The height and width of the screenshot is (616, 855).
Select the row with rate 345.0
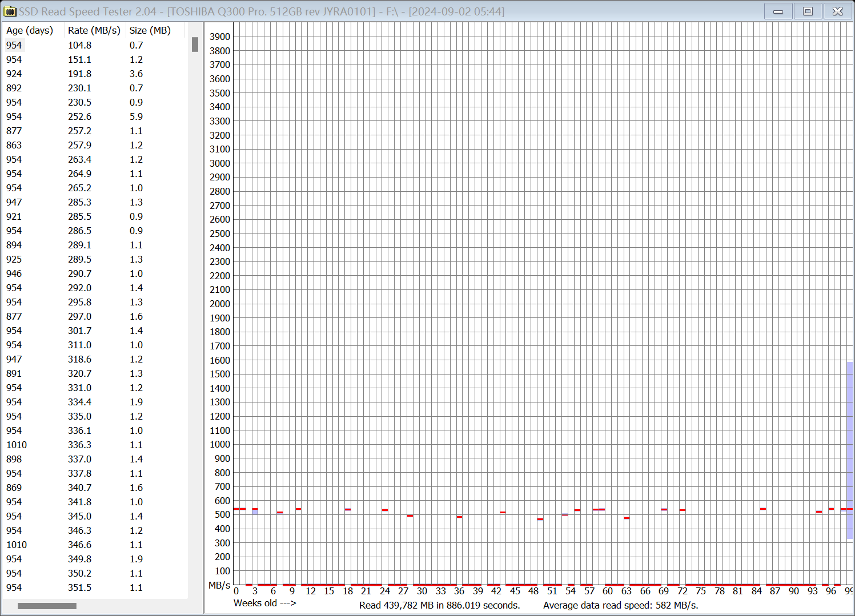[95, 516]
